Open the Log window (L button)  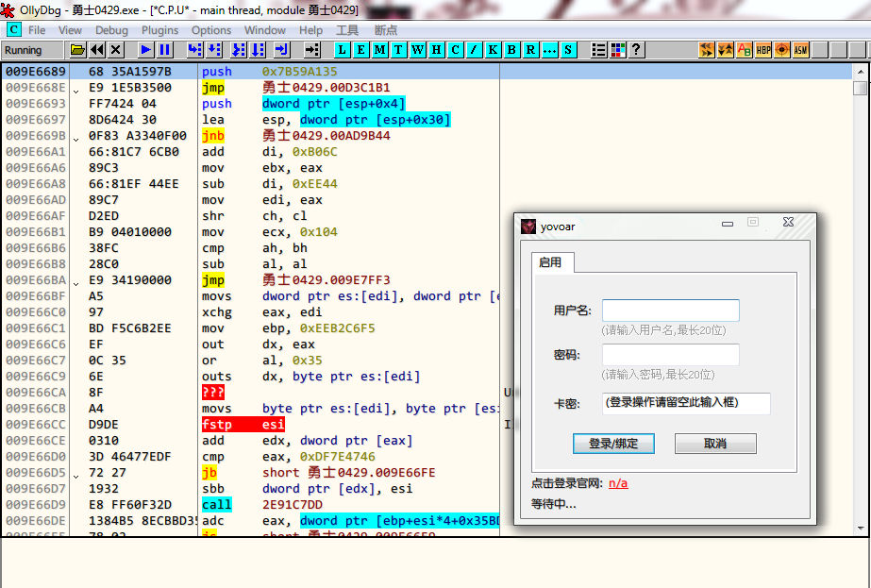(343, 50)
